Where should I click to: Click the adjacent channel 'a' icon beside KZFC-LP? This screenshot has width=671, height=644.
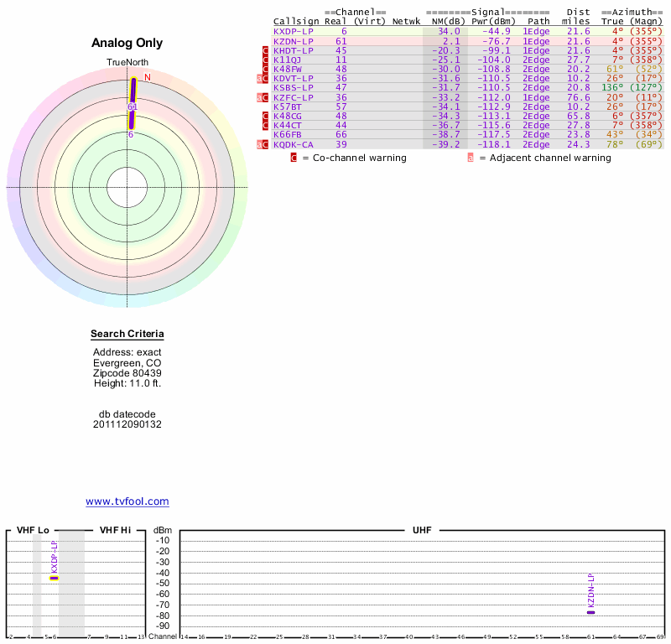point(259,97)
